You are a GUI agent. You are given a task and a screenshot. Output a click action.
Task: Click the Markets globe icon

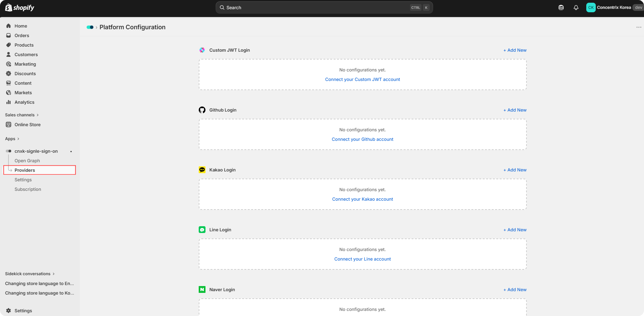8,93
